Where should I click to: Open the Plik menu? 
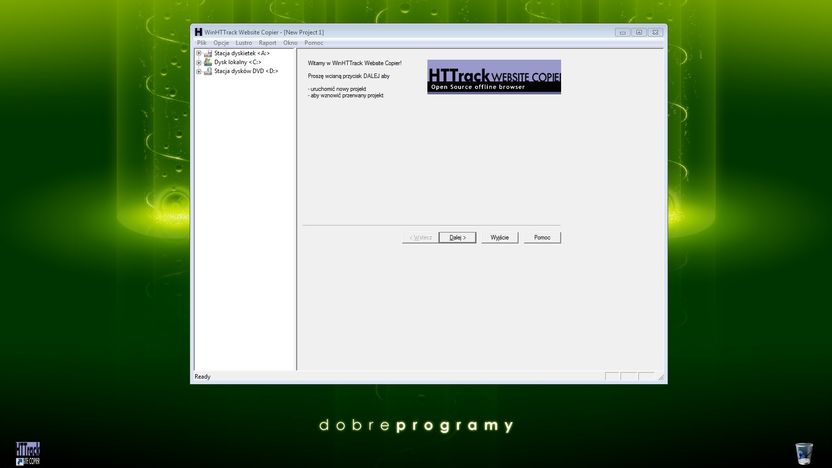coord(202,43)
